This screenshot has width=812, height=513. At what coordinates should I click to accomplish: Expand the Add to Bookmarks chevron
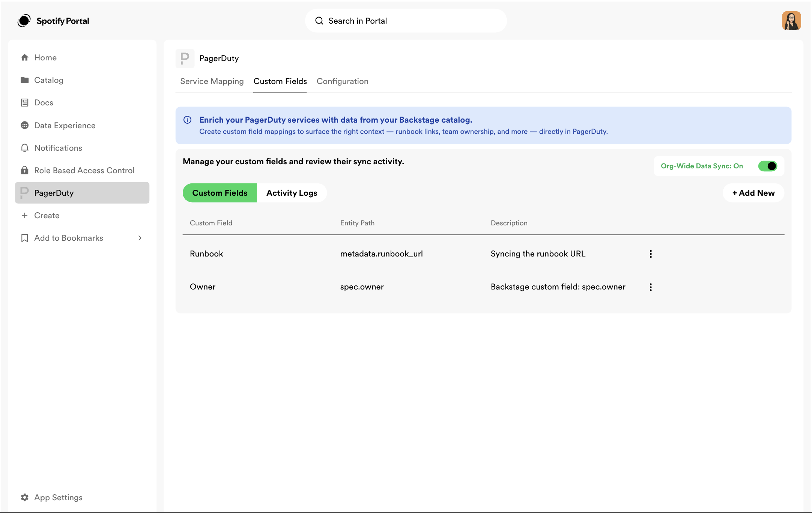pos(140,238)
